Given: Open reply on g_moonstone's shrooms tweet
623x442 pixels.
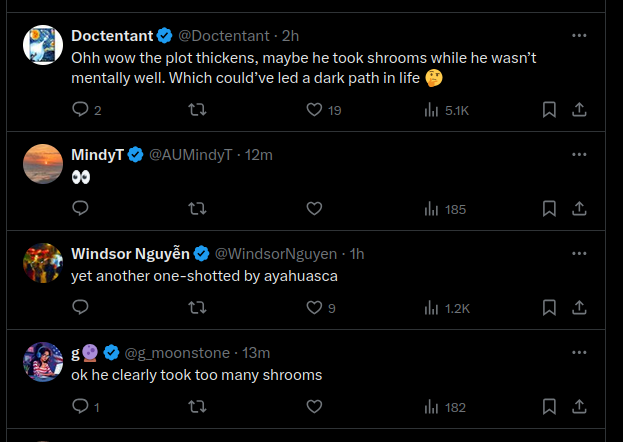Looking at the screenshot, I should tap(85, 406).
